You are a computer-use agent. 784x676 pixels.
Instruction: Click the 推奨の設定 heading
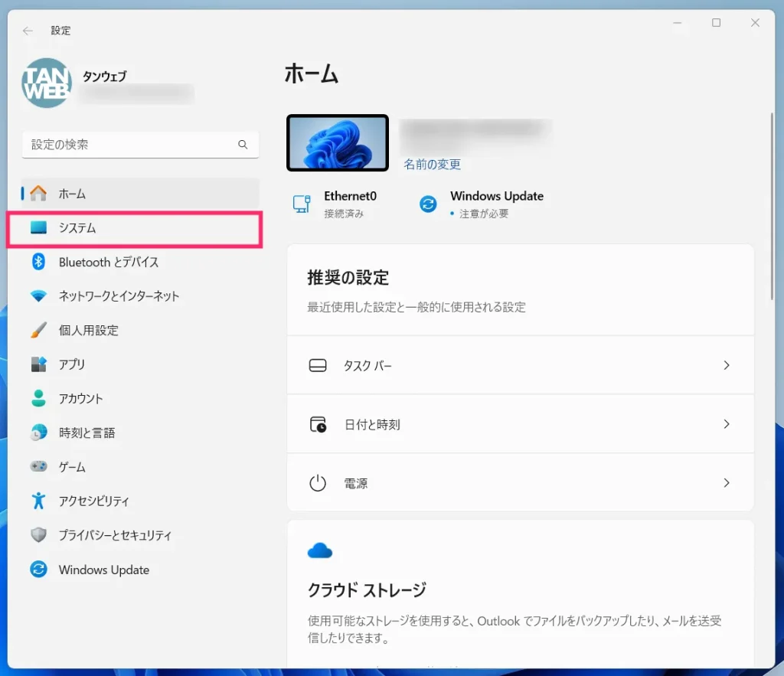click(348, 277)
